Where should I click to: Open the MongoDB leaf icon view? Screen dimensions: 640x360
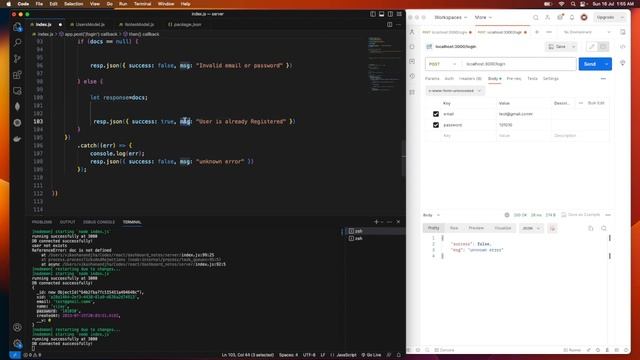pyautogui.click(x=17, y=107)
